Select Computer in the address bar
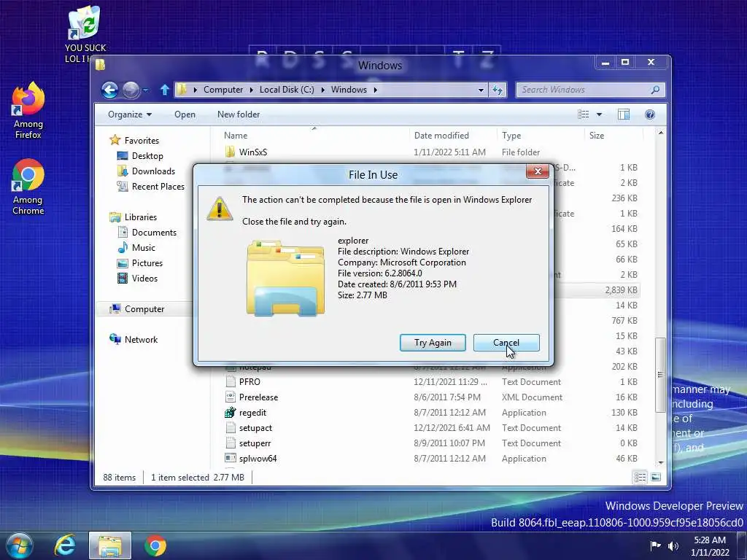This screenshot has width=747, height=560. coord(223,90)
